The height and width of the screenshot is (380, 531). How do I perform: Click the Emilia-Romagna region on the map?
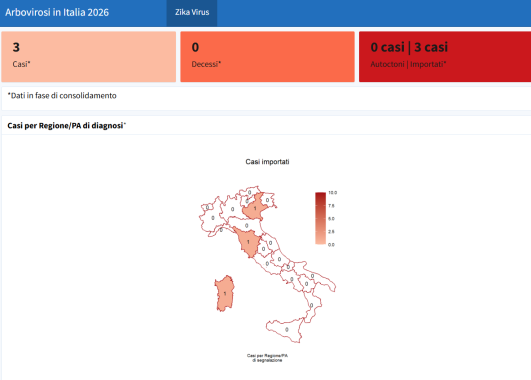tap(246, 225)
